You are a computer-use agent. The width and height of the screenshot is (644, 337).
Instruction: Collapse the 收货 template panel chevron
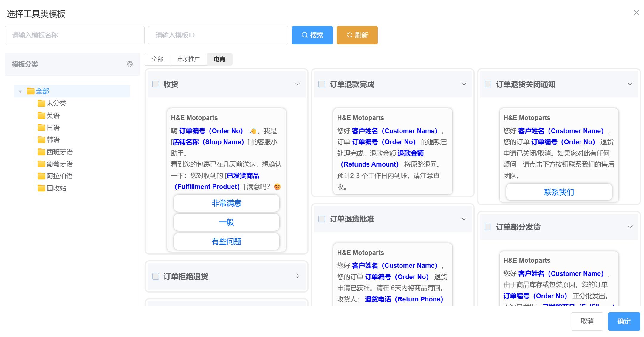297,84
